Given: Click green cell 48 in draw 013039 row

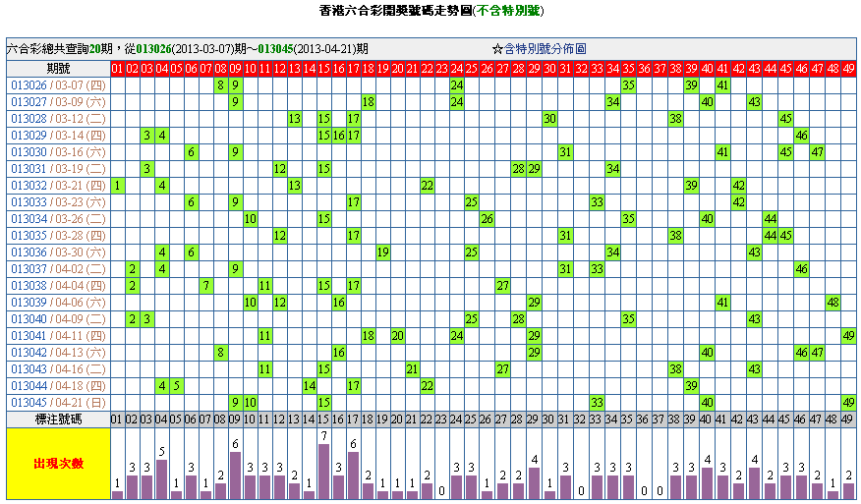Looking at the screenshot, I should point(832,302).
